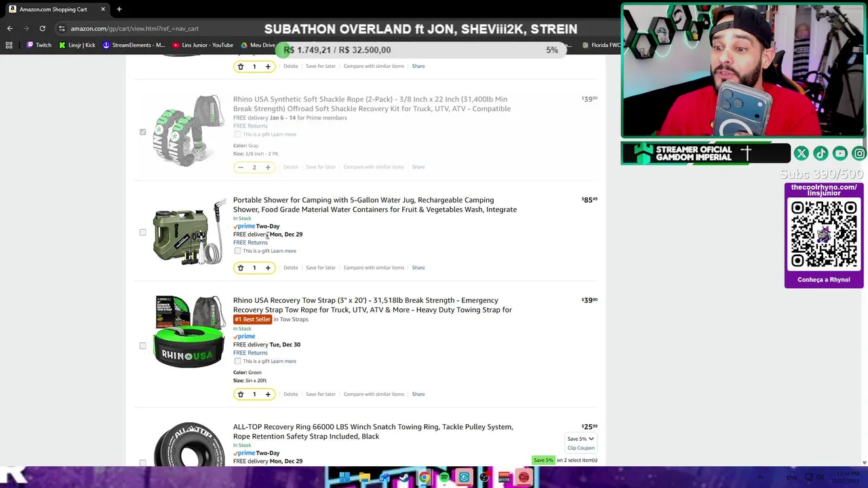Save Portable Shower for later

[x=321, y=268]
